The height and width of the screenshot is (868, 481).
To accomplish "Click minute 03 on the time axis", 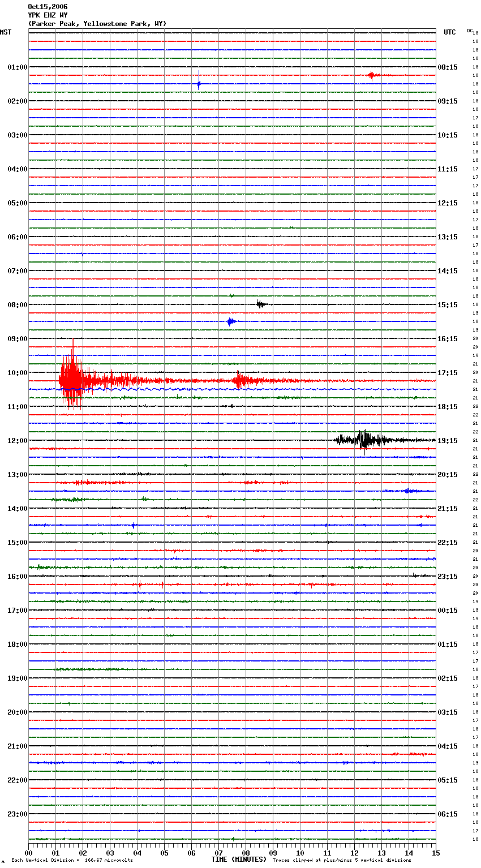I will (x=110, y=853).
